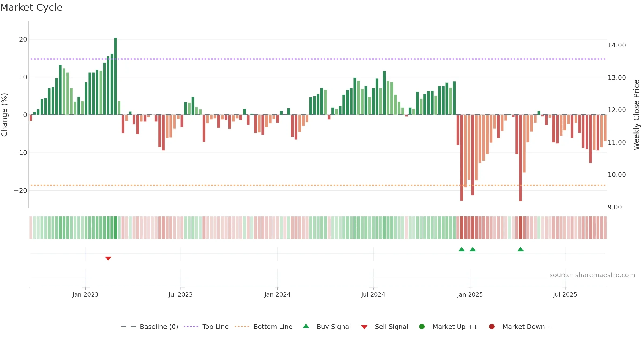644x362 pixels.
Task: Click the Jan 2023 axis label
Action: coord(85,294)
